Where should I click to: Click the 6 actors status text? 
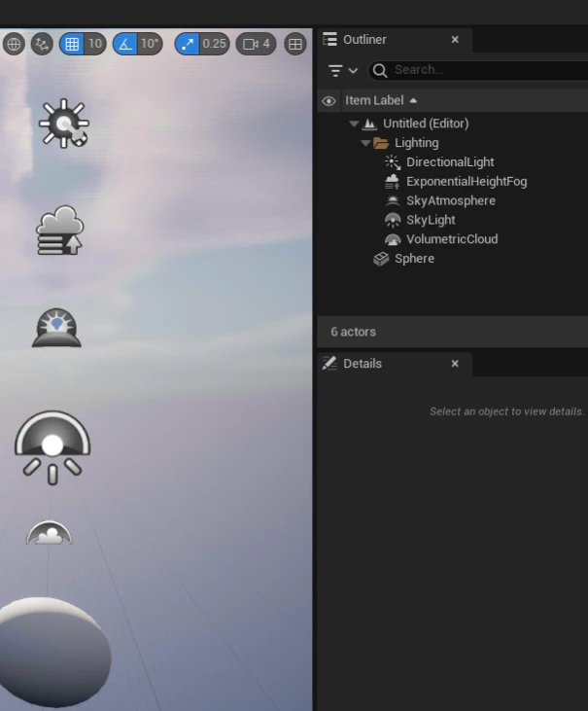click(x=354, y=332)
